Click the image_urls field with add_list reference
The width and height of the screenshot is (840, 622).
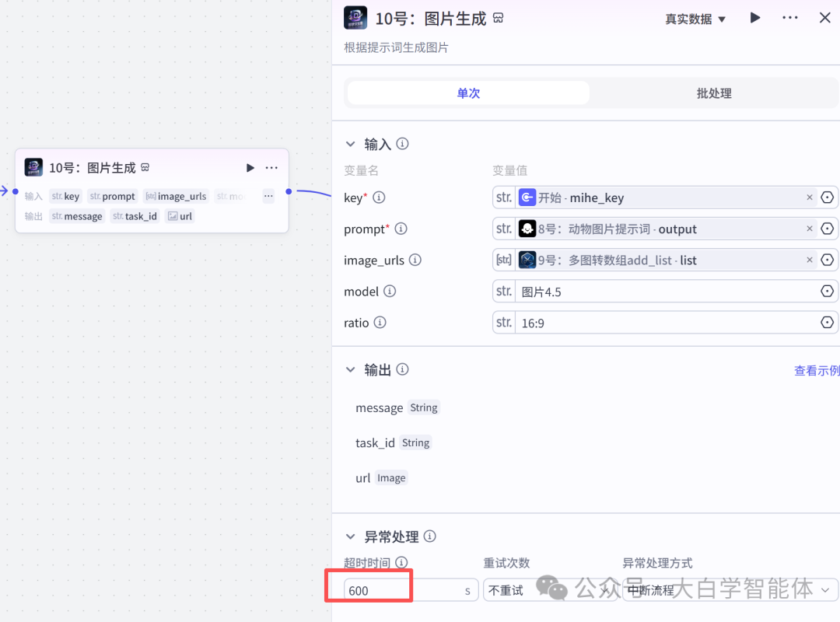tap(666, 260)
